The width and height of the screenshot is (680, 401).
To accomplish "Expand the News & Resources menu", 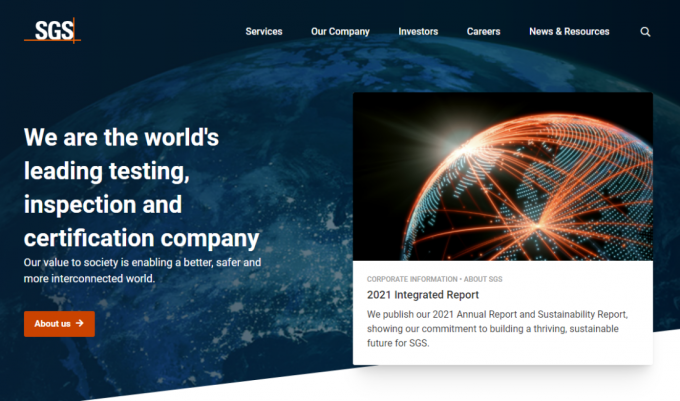I will point(569,32).
